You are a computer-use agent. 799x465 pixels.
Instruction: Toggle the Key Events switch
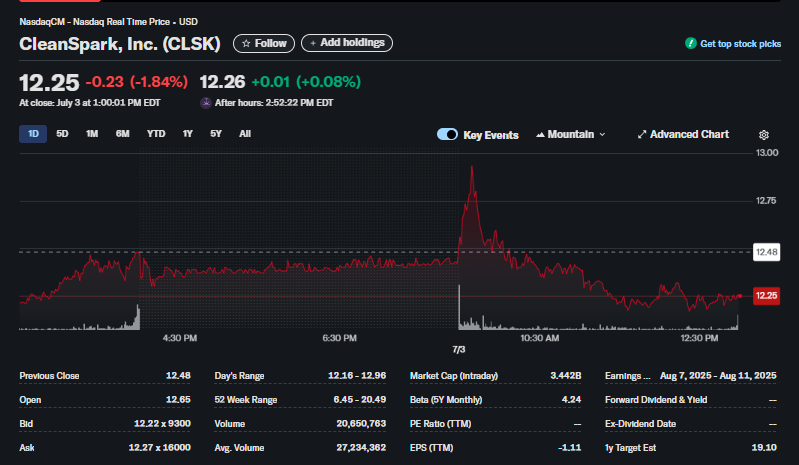(447, 134)
